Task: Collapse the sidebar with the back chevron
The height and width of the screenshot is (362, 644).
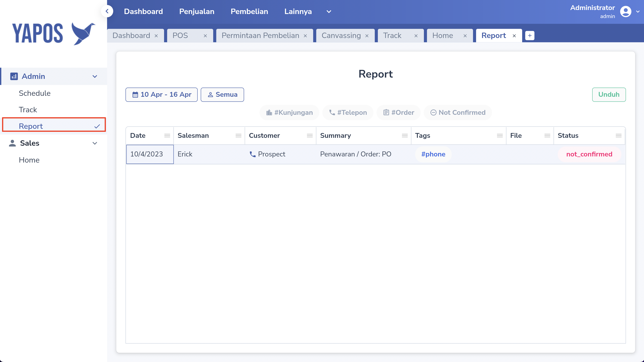Action: point(107,11)
